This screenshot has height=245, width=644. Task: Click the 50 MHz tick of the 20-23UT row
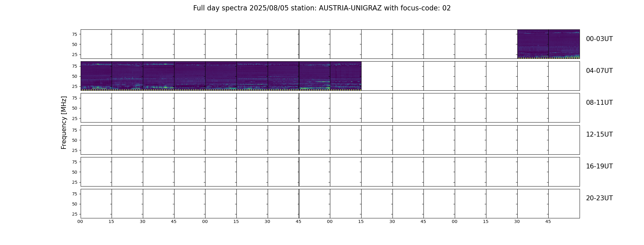click(75, 204)
